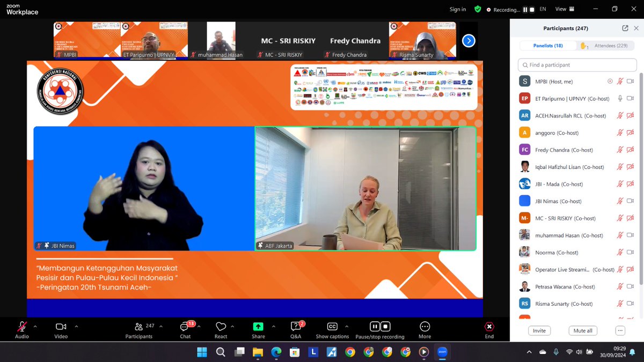The height and width of the screenshot is (362, 644).
Task: Open the Participants toolbar icon
Action: [x=139, y=327]
